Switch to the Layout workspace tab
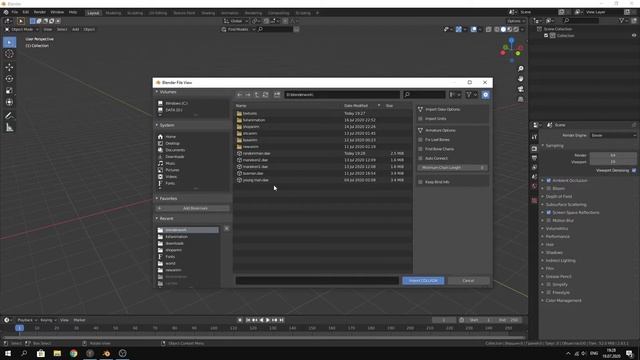The height and width of the screenshot is (360, 640). point(93,13)
